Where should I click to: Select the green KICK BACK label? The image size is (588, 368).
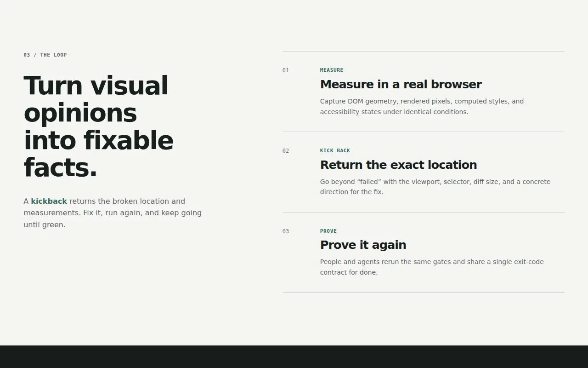(x=335, y=150)
